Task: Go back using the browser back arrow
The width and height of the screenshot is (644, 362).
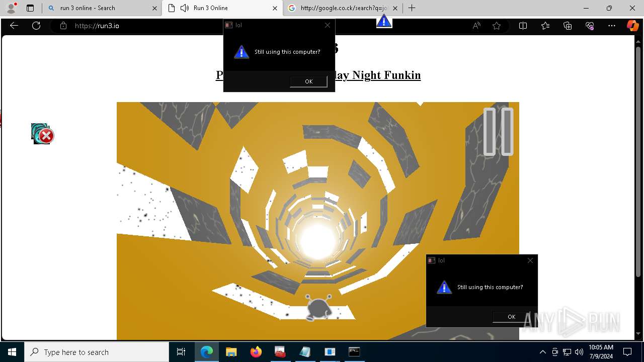Action: pyautogui.click(x=14, y=26)
